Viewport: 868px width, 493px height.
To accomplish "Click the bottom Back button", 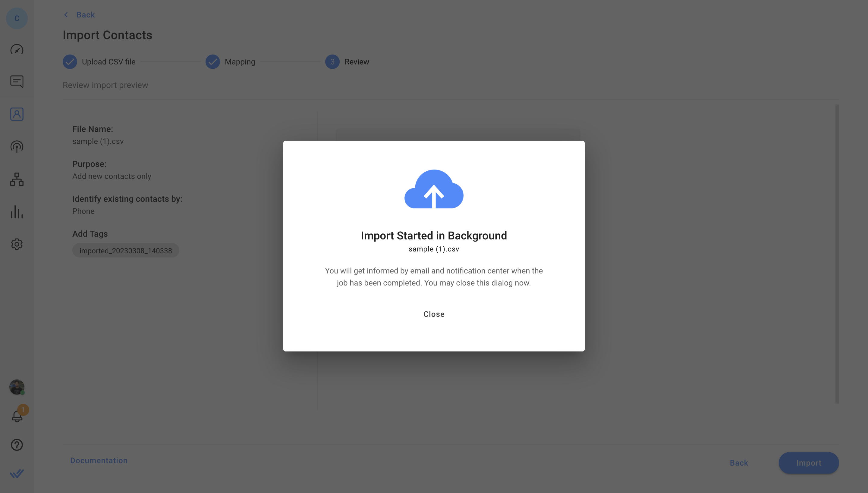I will (x=739, y=463).
